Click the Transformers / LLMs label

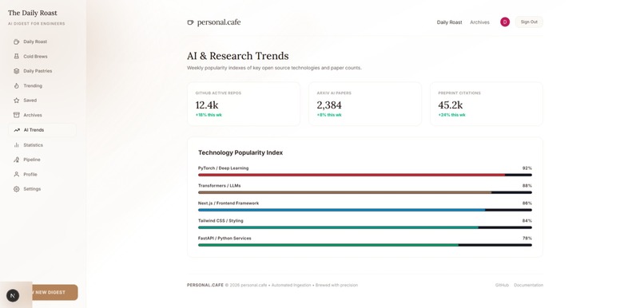point(219,186)
